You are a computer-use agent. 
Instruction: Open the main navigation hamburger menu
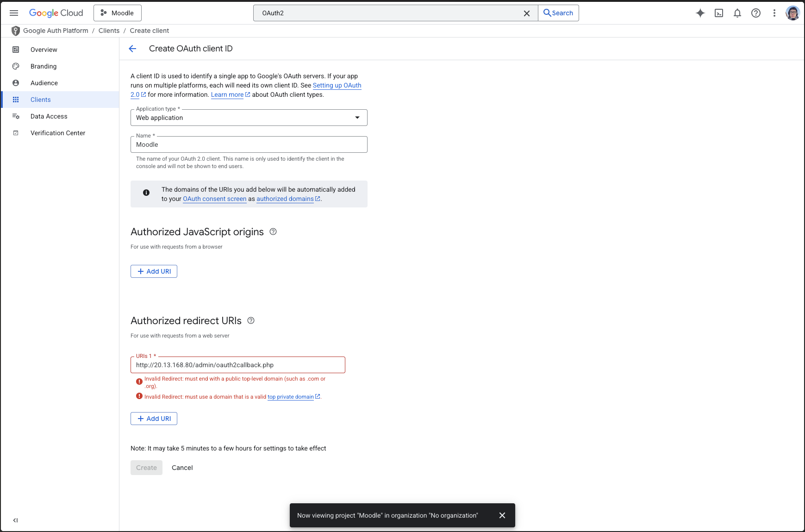tap(14, 13)
